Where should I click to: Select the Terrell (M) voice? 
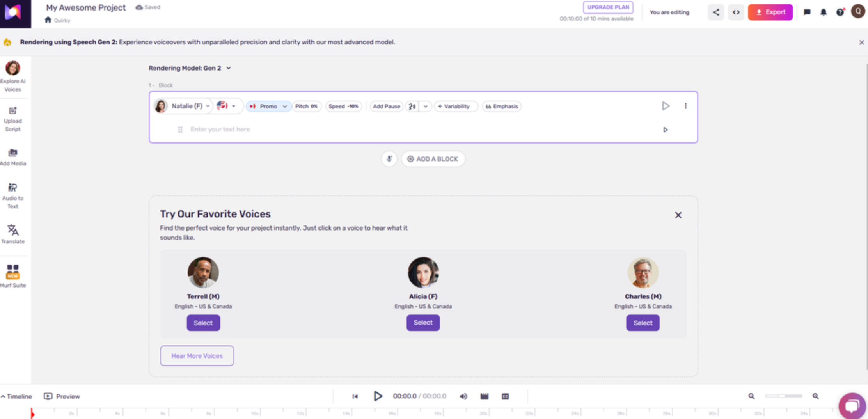coord(203,323)
